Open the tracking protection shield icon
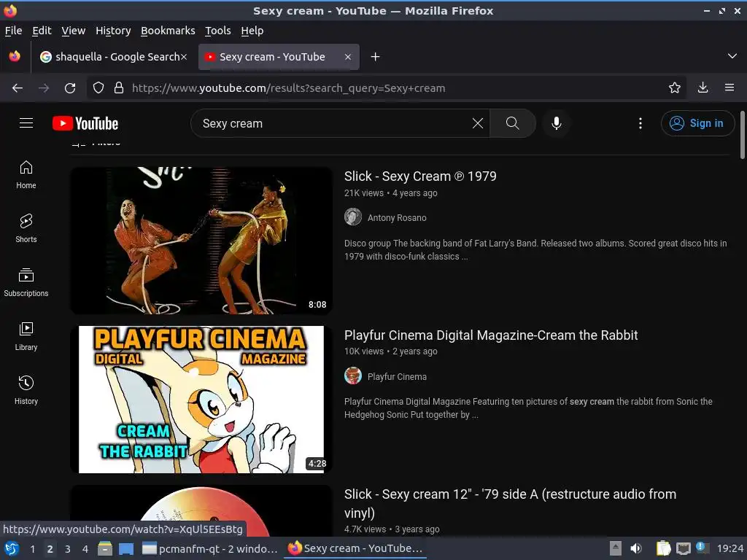Image resolution: width=747 pixels, height=560 pixels. click(x=98, y=88)
